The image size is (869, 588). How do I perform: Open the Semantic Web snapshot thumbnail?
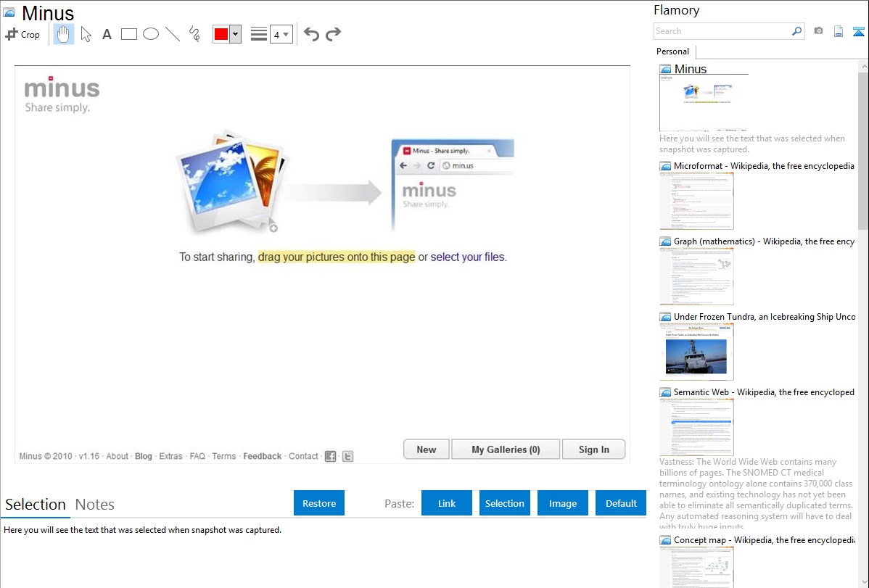coord(696,427)
